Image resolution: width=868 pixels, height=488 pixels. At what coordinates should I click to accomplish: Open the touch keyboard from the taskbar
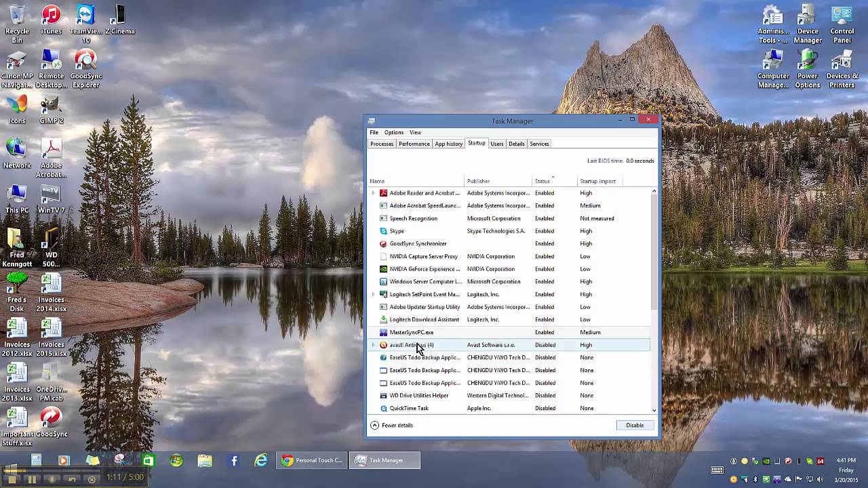point(717,470)
